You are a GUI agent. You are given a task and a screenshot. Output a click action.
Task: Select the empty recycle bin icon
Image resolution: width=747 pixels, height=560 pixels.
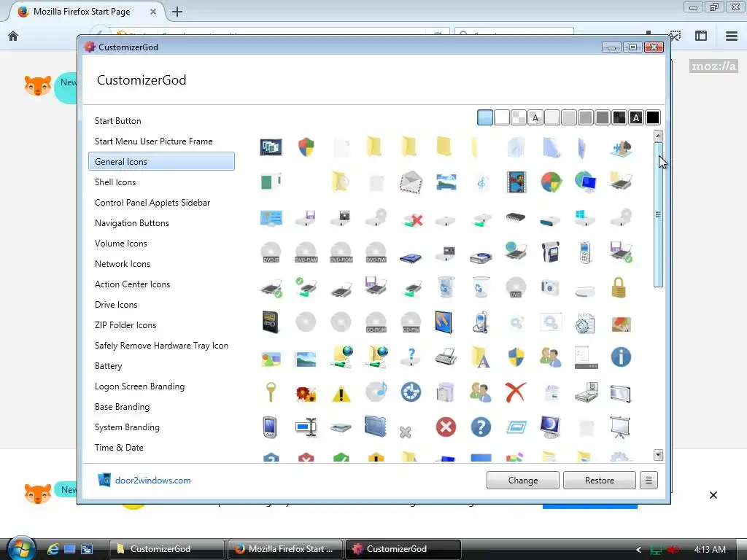tap(481, 287)
